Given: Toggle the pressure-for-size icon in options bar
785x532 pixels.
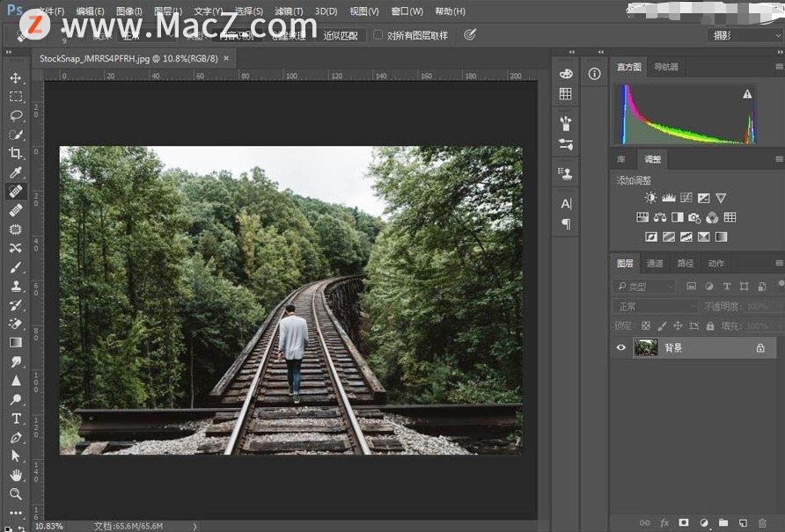Looking at the screenshot, I should pos(470,34).
